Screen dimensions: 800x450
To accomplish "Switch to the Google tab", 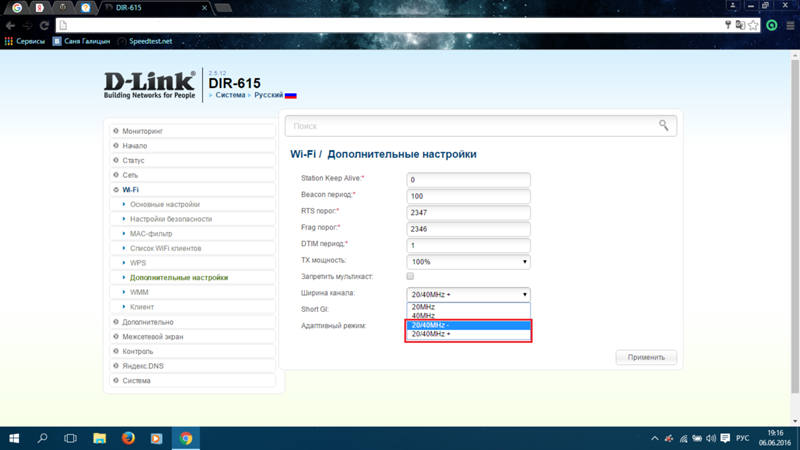I will coord(17,8).
